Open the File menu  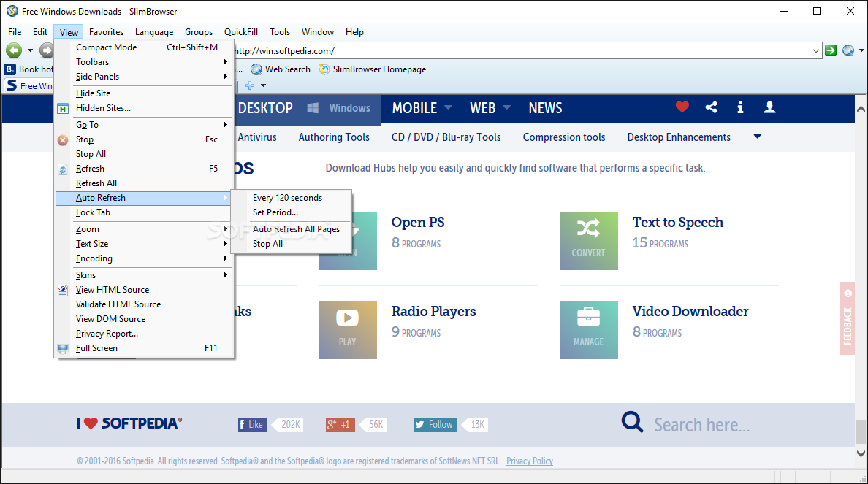[15, 32]
